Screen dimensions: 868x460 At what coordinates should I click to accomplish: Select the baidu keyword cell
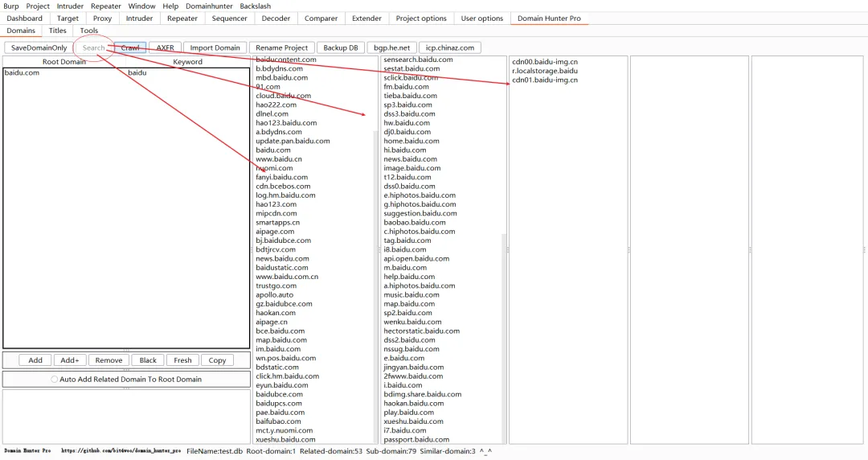click(187, 72)
